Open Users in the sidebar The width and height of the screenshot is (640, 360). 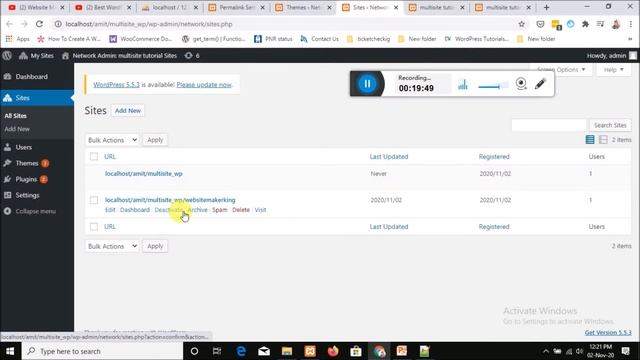(37, 147)
